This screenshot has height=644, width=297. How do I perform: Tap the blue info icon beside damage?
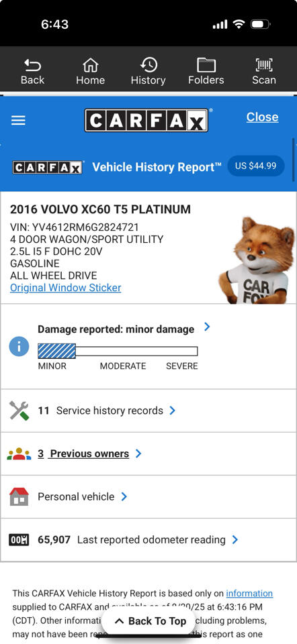19,346
